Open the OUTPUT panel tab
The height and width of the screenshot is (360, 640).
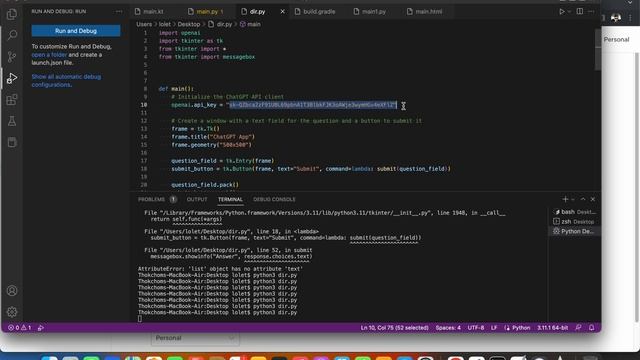[x=197, y=199]
